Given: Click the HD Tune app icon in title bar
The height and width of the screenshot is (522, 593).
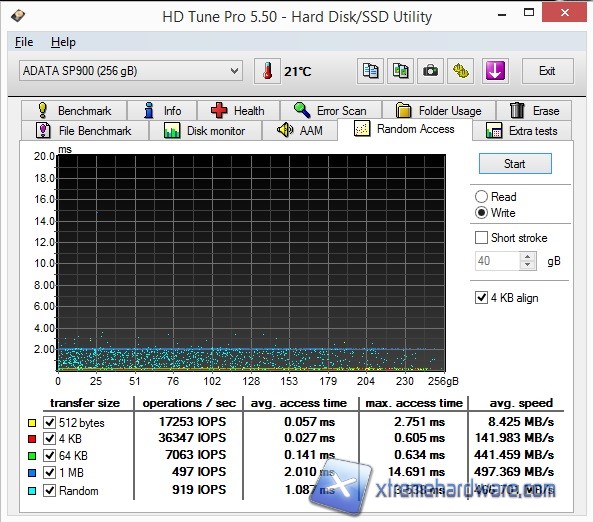Looking at the screenshot, I should coord(18,16).
